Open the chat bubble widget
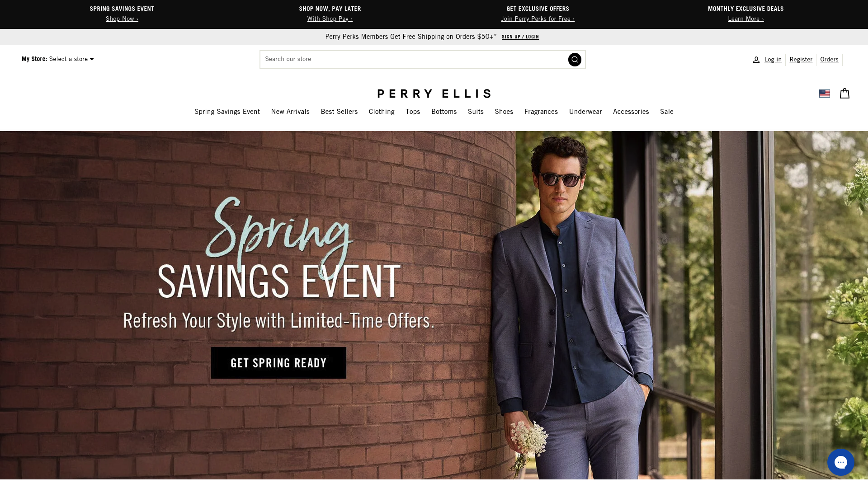This screenshot has height=488, width=868. [x=840, y=462]
